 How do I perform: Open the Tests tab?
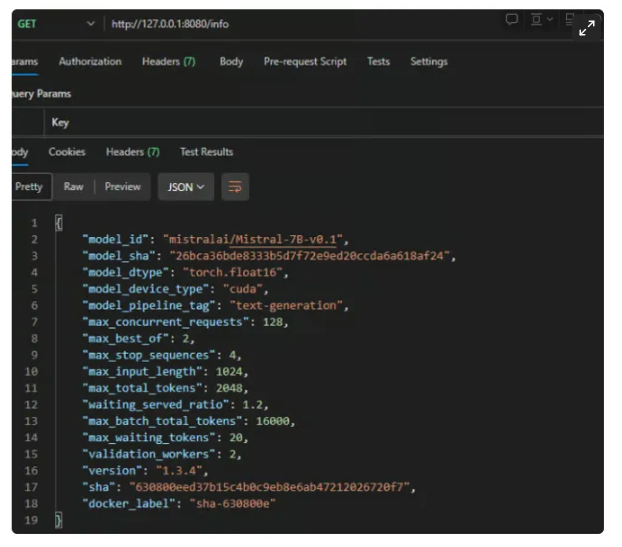(378, 61)
